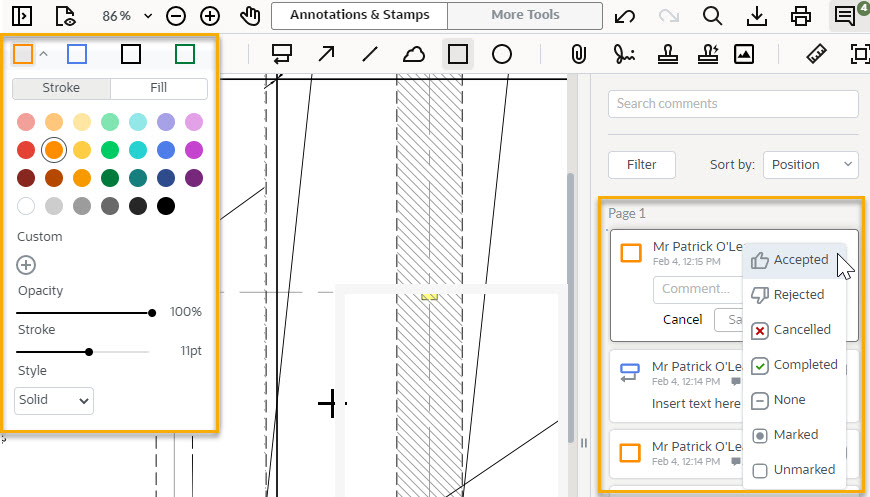Toggle the left sidebar panel
Screen dimensions: 870x497
tap(22, 16)
